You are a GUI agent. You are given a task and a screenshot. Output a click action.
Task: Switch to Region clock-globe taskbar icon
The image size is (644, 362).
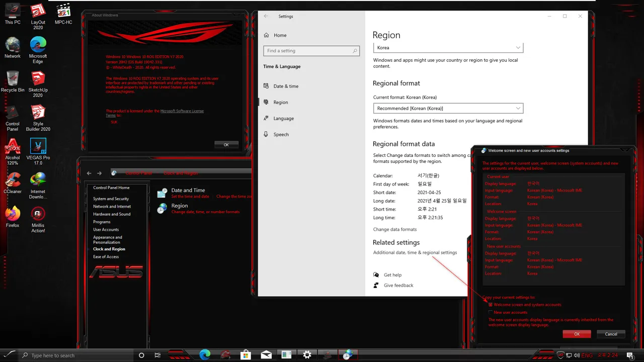click(x=348, y=354)
